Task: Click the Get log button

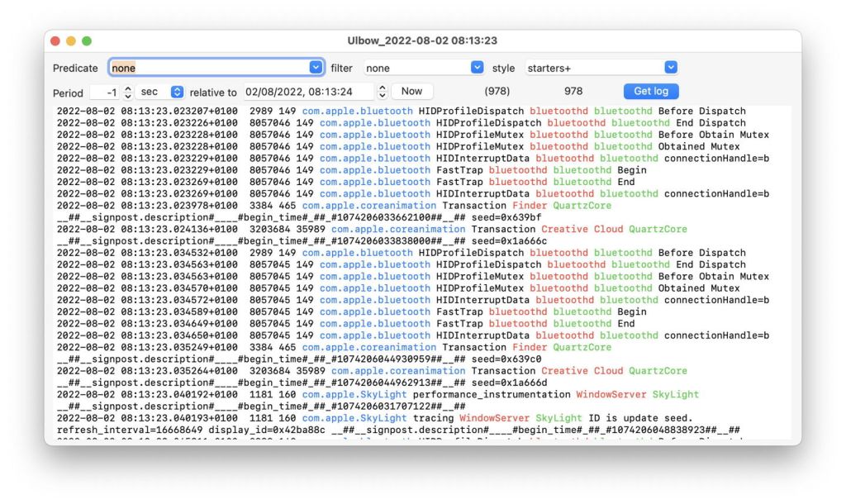Action: pos(650,92)
